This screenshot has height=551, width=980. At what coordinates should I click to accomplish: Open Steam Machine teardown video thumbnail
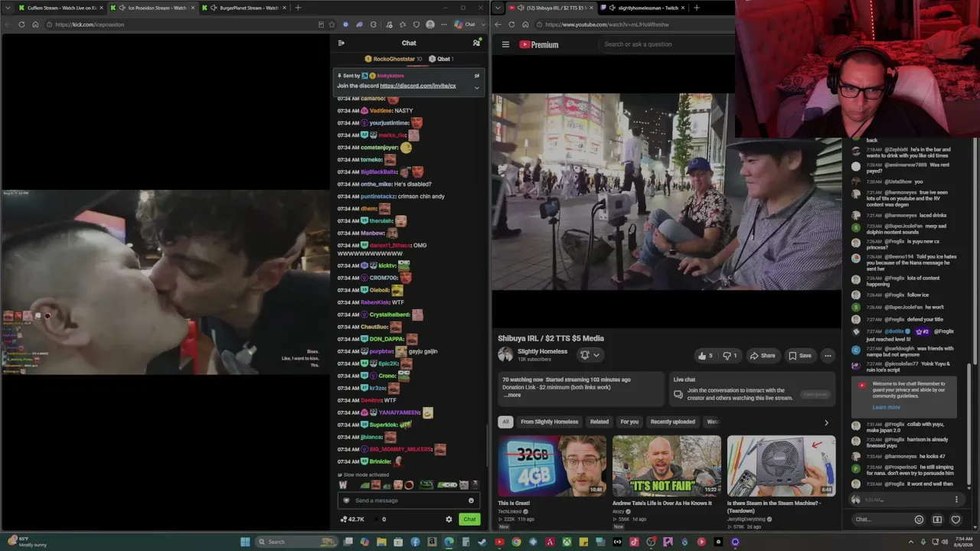tap(781, 465)
